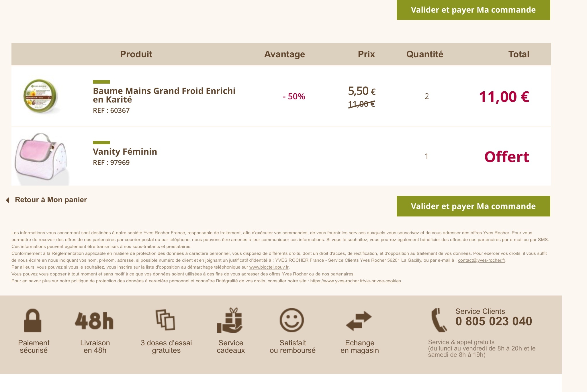Click the 0 805 023 040 phone number
The height and width of the screenshot is (392, 587).
(x=494, y=321)
